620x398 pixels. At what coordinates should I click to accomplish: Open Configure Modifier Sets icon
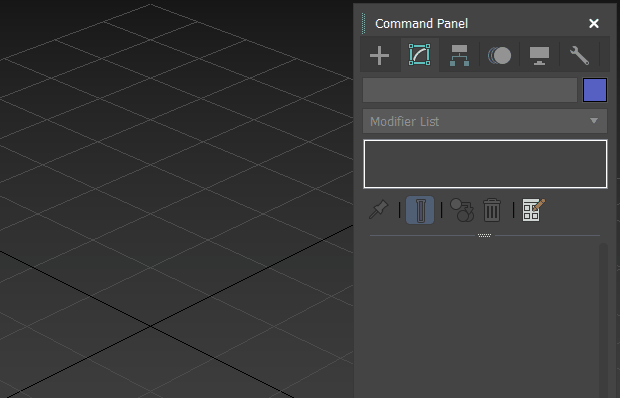click(533, 210)
